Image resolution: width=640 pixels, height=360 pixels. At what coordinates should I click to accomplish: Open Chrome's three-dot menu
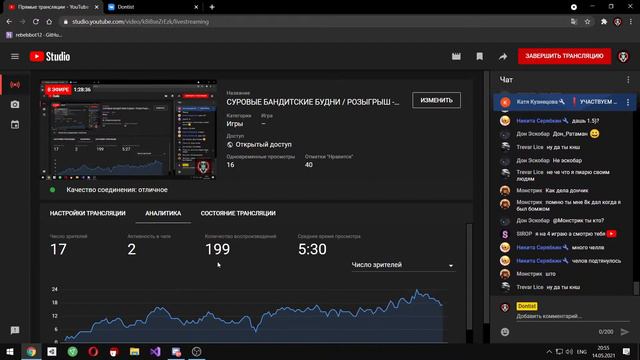[631, 22]
